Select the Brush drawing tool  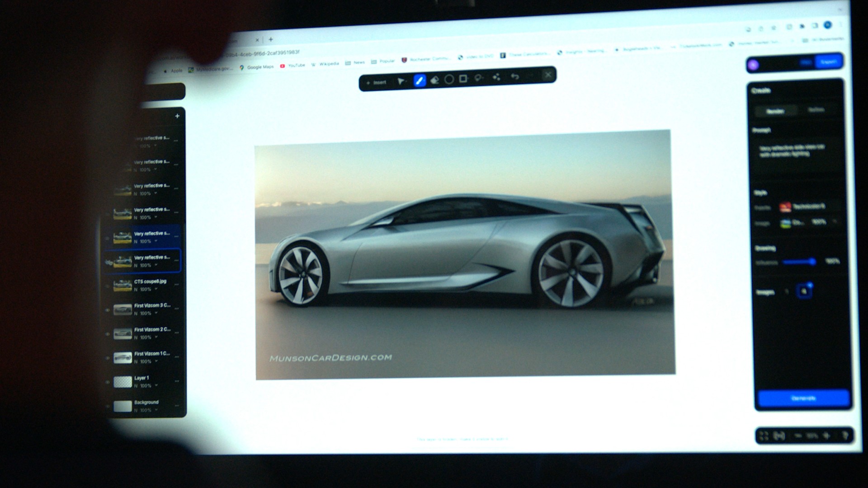(420, 80)
